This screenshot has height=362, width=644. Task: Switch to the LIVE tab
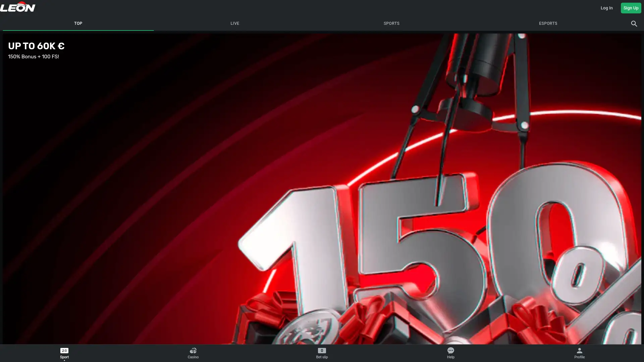[235, 23]
